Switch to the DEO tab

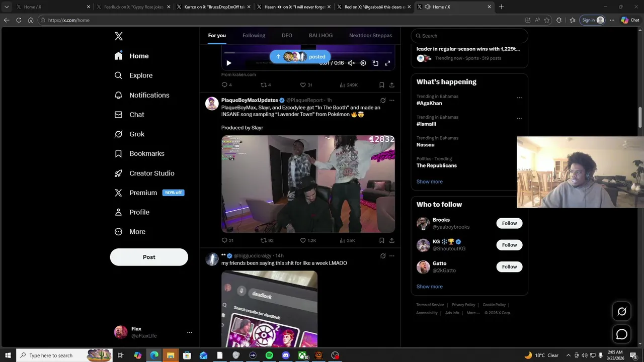287,35
